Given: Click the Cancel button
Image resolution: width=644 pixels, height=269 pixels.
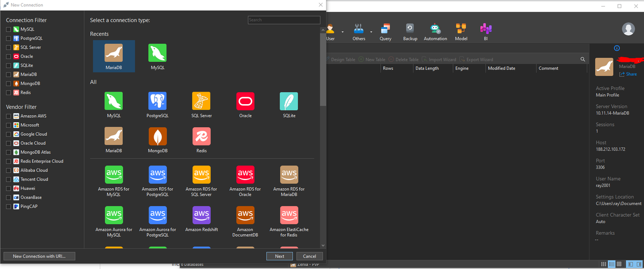Looking at the screenshot, I should pos(309,256).
